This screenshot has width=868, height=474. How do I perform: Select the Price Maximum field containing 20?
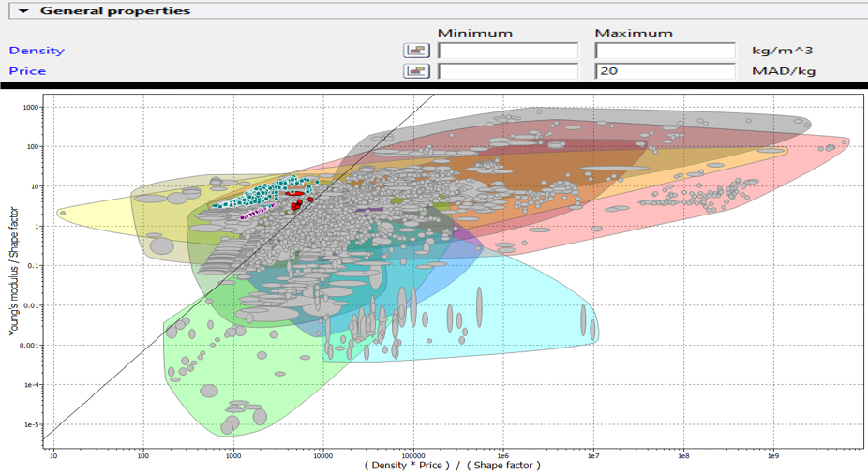pyautogui.click(x=666, y=71)
